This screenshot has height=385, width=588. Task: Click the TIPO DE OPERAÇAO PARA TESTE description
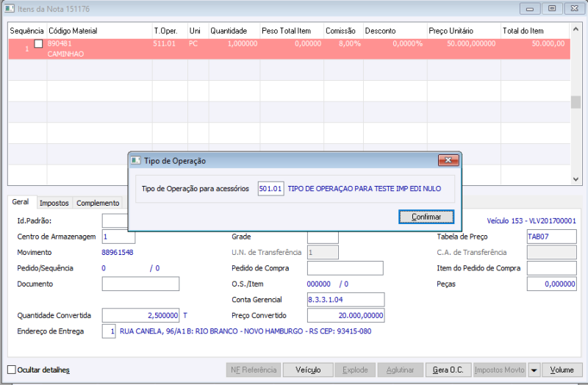[x=365, y=189]
